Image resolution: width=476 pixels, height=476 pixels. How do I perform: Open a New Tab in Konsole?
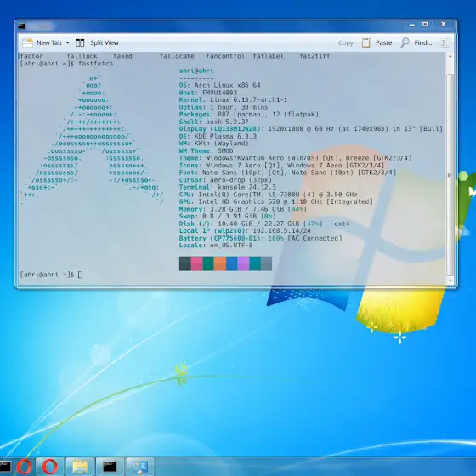pyautogui.click(x=42, y=42)
